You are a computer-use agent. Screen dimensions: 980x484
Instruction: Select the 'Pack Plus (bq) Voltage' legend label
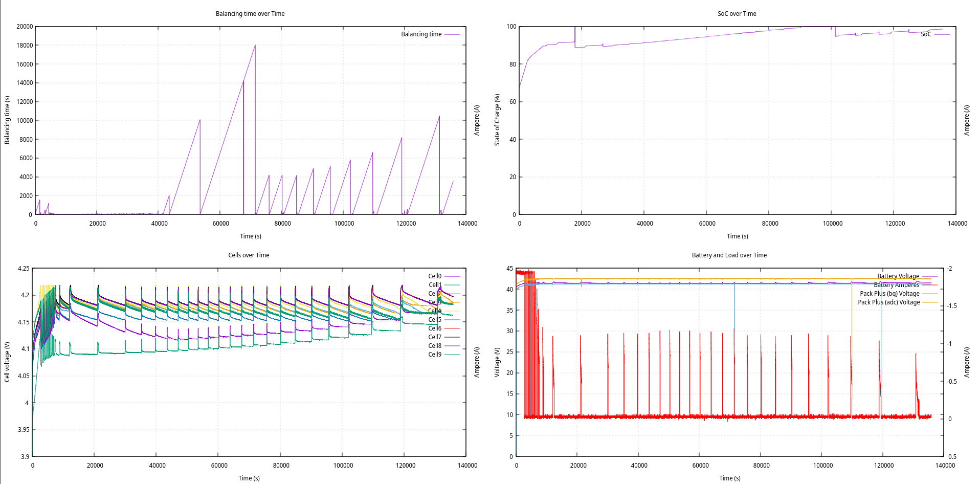coord(889,294)
